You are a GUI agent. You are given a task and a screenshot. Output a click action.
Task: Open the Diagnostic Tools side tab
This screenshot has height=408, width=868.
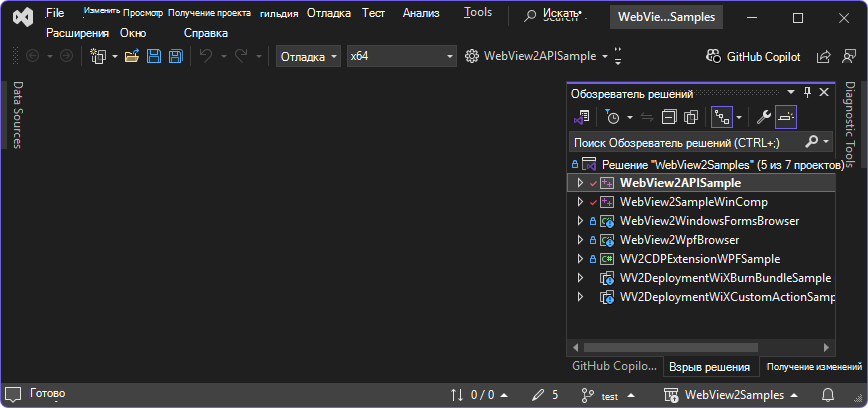pos(850,125)
